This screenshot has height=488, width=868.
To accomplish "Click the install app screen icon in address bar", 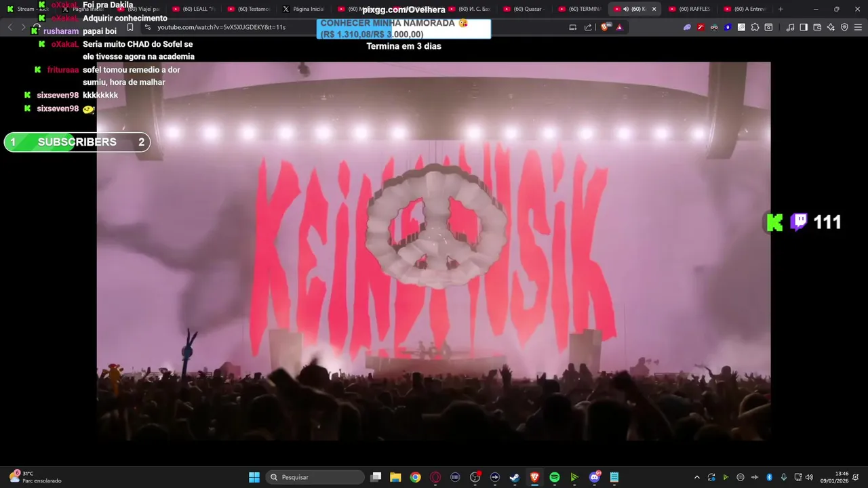I will [573, 27].
